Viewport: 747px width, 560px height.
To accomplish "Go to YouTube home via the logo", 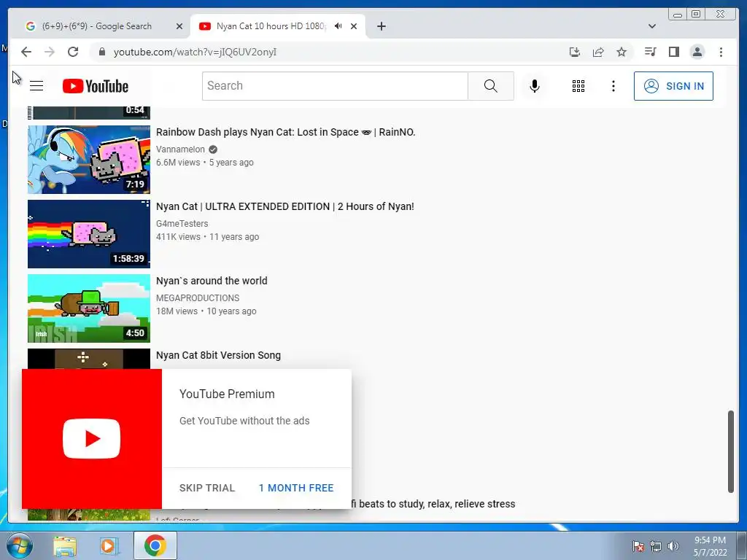I will coord(96,86).
